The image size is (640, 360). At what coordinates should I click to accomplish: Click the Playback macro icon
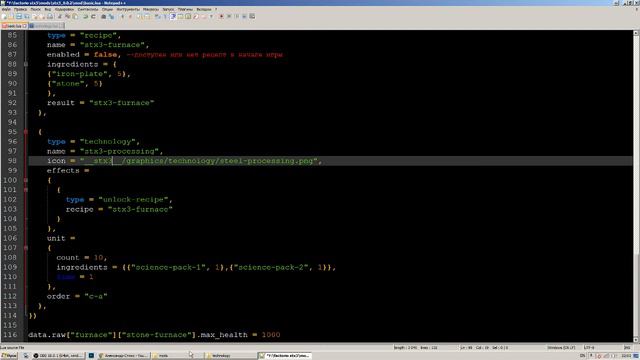pos(237,16)
